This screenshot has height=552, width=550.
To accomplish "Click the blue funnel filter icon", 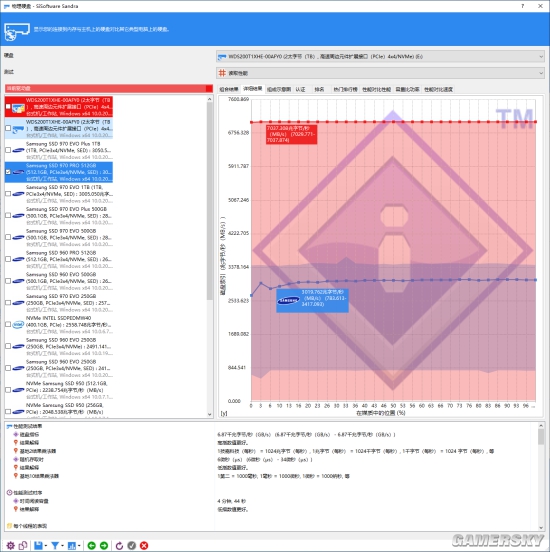I will (55, 545).
